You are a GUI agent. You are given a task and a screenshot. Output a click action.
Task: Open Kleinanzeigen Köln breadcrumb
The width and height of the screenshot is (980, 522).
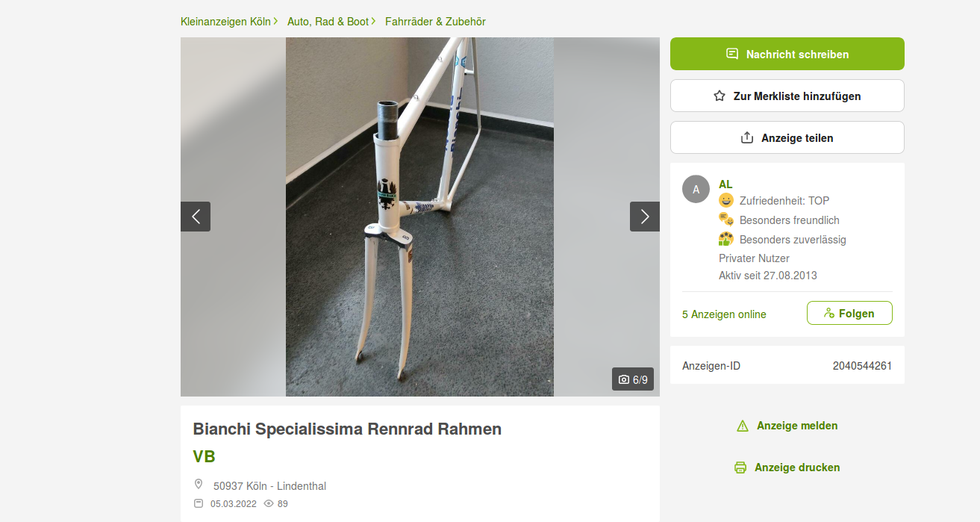point(225,22)
